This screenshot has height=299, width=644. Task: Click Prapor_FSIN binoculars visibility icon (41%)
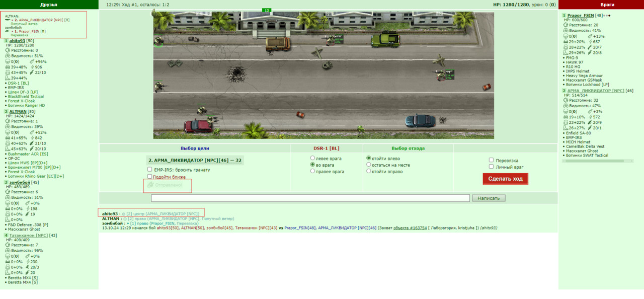[x=566, y=30]
